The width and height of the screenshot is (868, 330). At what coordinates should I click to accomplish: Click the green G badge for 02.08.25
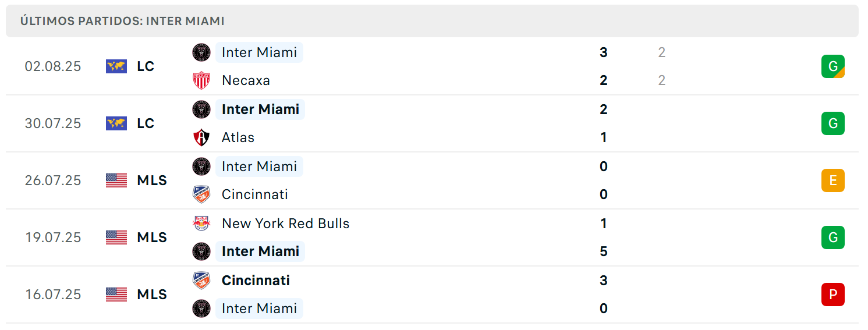coord(833,66)
